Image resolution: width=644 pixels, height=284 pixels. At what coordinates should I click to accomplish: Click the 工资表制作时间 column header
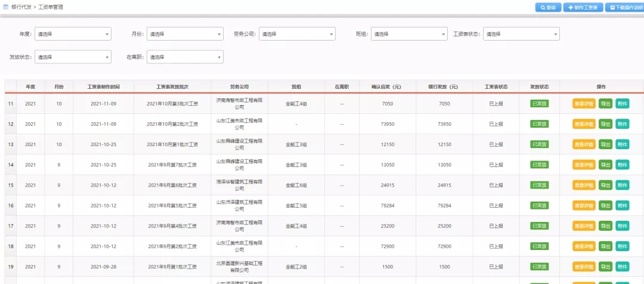pos(103,87)
